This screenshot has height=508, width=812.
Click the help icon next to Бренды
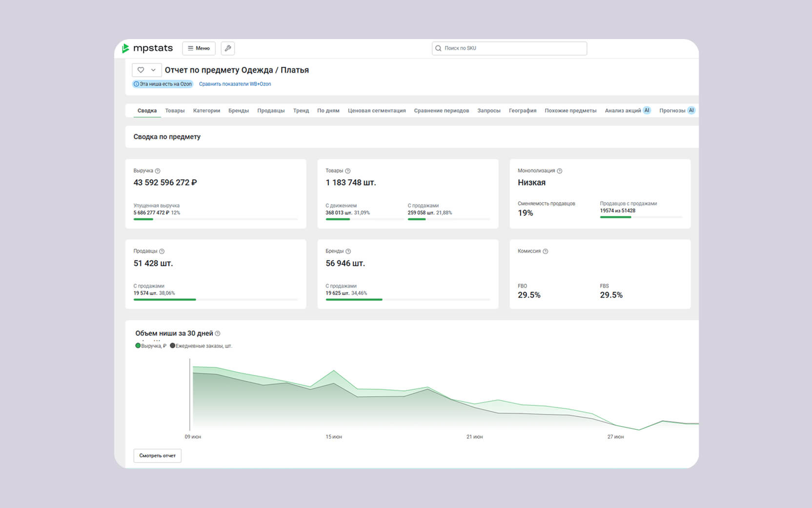click(348, 251)
